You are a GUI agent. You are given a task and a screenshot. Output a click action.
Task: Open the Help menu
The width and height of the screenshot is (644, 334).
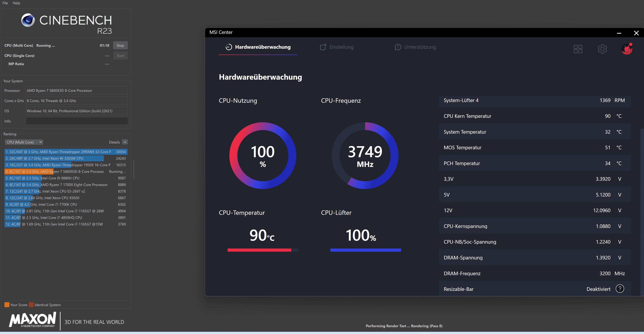[x=16, y=3]
